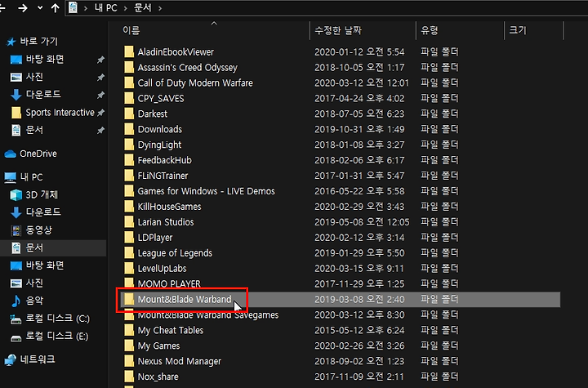Select CPY_SAVES folder icon

tap(129, 98)
